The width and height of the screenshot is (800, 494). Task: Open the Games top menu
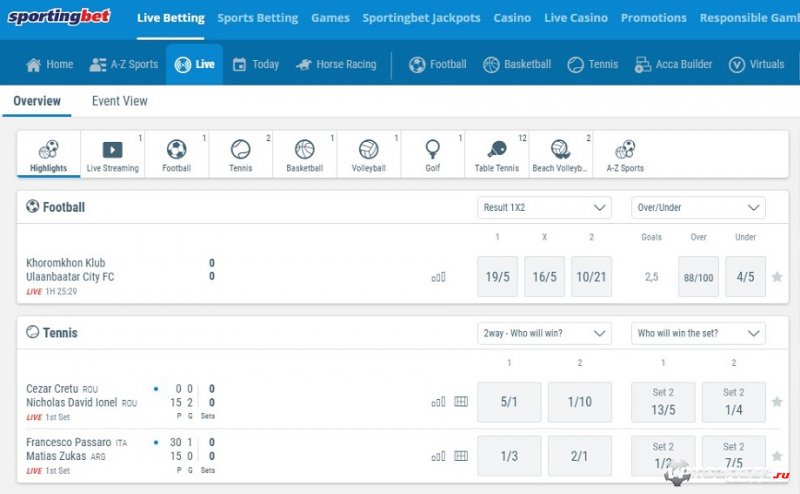point(331,18)
